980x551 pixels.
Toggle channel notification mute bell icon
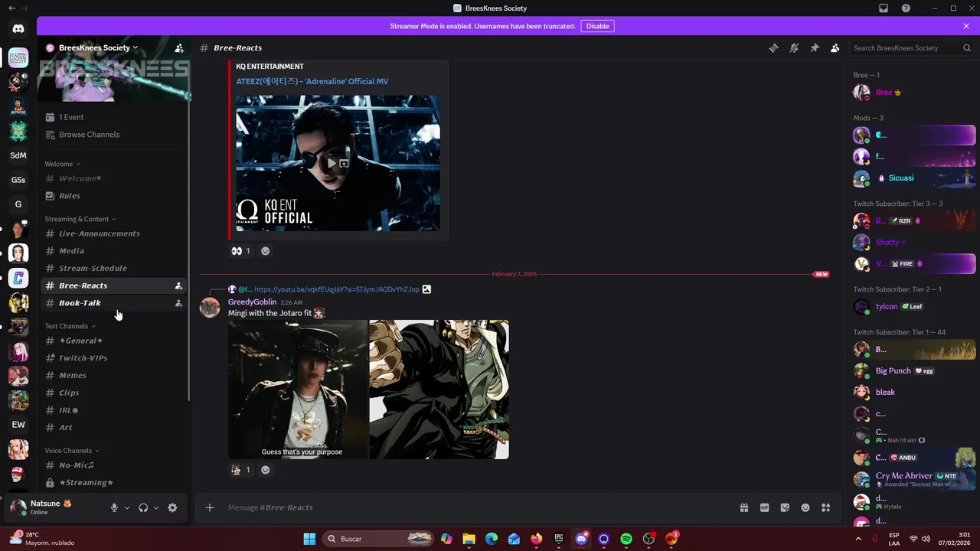pyautogui.click(x=794, y=47)
